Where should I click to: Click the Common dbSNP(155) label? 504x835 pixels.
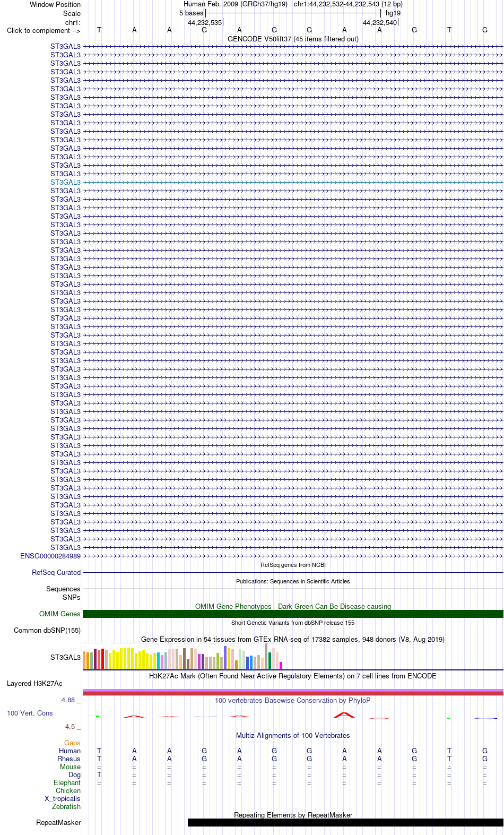pos(47,630)
